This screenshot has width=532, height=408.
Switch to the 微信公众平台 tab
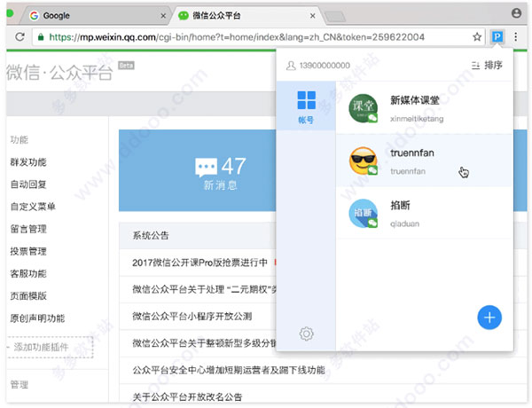pos(247,16)
